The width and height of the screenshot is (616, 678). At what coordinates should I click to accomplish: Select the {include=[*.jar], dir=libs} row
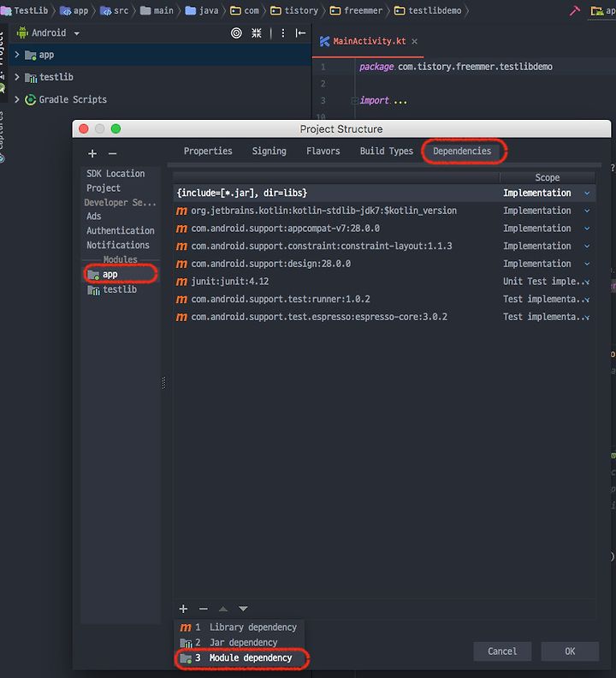point(384,193)
